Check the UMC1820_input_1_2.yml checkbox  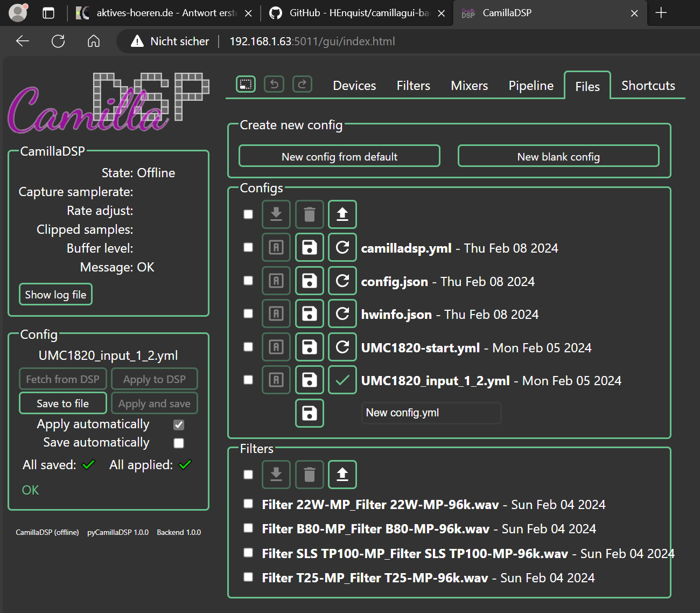click(x=248, y=380)
